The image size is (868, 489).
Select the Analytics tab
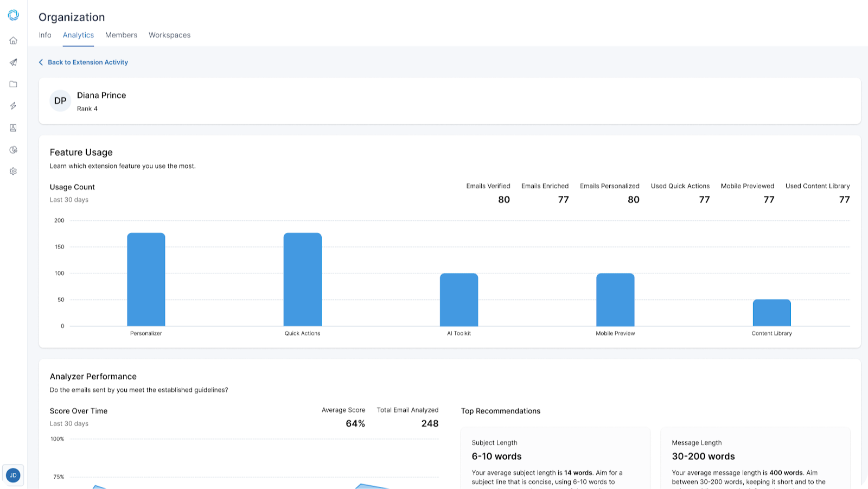point(78,35)
